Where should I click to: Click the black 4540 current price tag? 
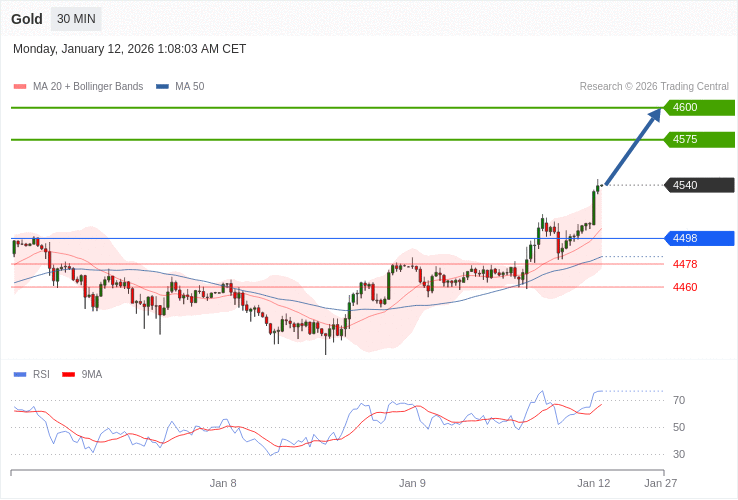coord(699,185)
